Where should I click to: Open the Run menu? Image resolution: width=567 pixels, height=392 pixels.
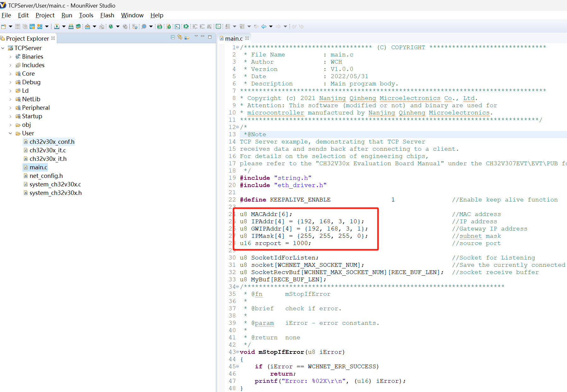pos(67,15)
